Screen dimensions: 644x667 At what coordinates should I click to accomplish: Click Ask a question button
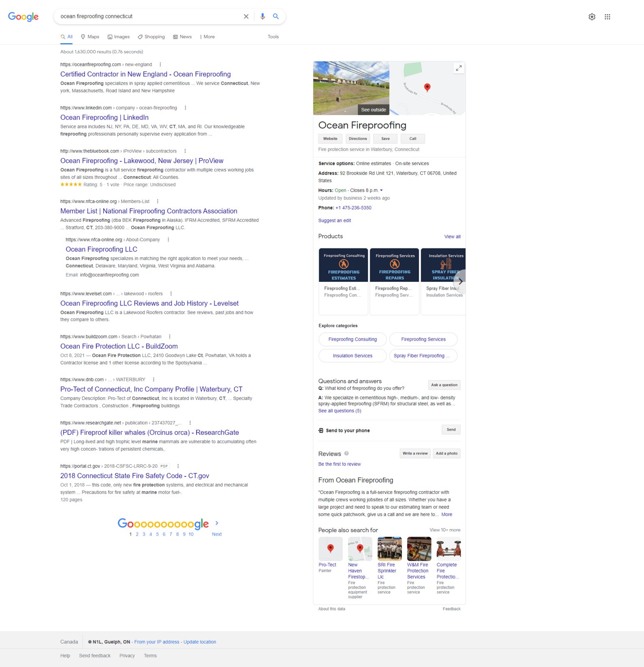click(444, 385)
